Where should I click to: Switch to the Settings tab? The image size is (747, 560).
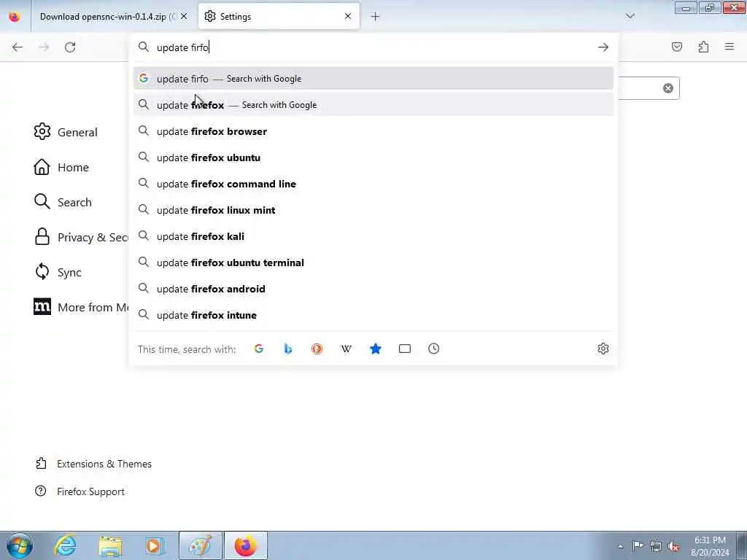[x=279, y=17]
